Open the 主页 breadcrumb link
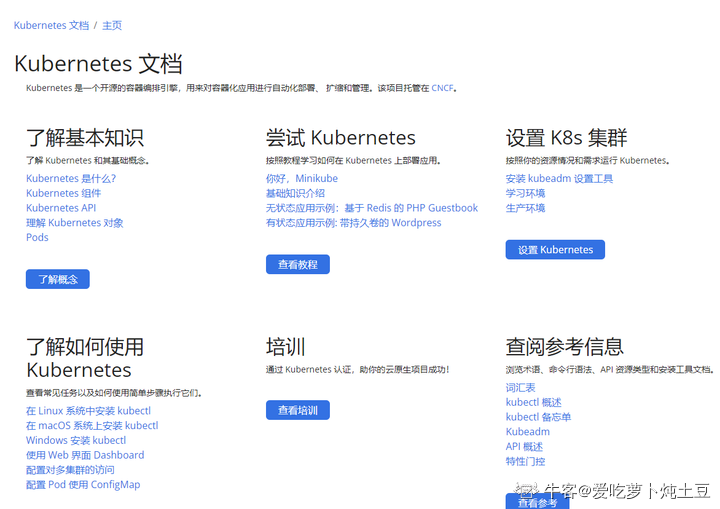The width and height of the screenshot is (720, 509). click(112, 25)
